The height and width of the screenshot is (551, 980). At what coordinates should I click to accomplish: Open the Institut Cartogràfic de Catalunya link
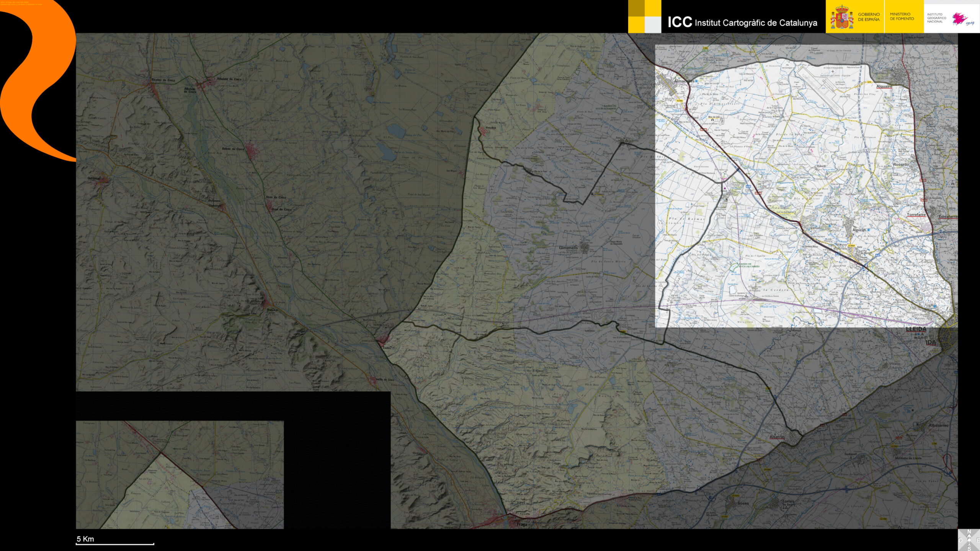tap(742, 23)
